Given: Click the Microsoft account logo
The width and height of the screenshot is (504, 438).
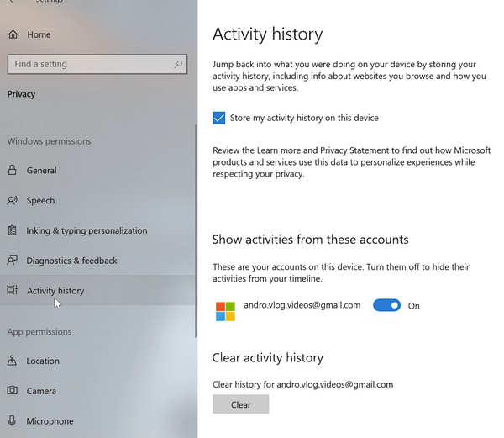Looking at the screenshot, I should [226, 311].
